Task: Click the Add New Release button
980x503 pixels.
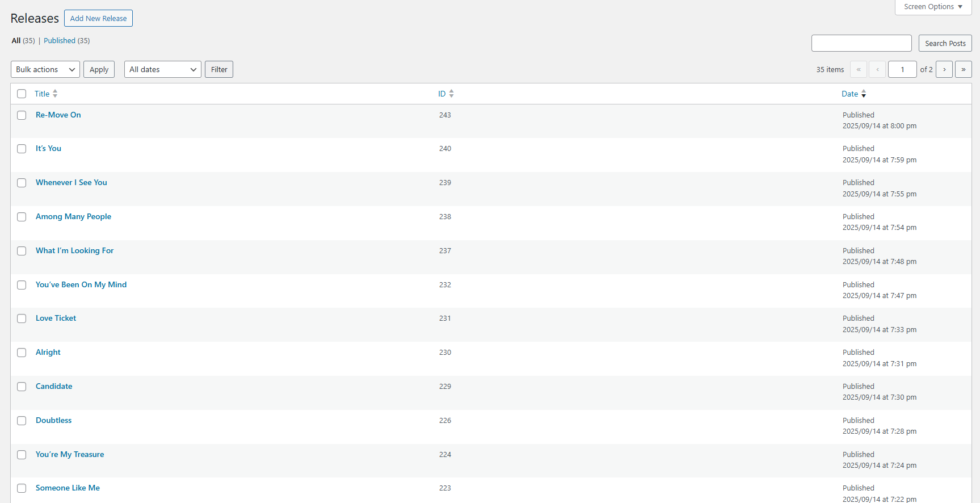Action: click(98, 18)
